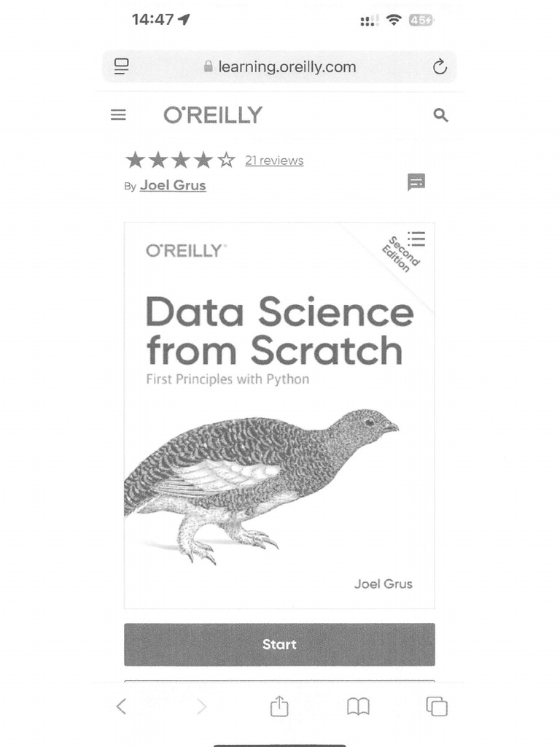Click the O'REILLY header logo
The height and width of the screenshot is (747, 560).
[x=213, y=115]
